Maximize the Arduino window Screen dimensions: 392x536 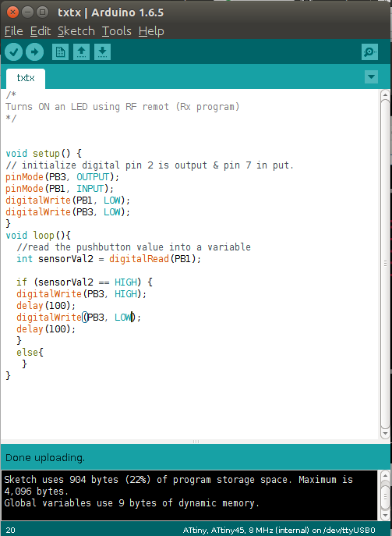pyautogui.click(x=42, y=12)
